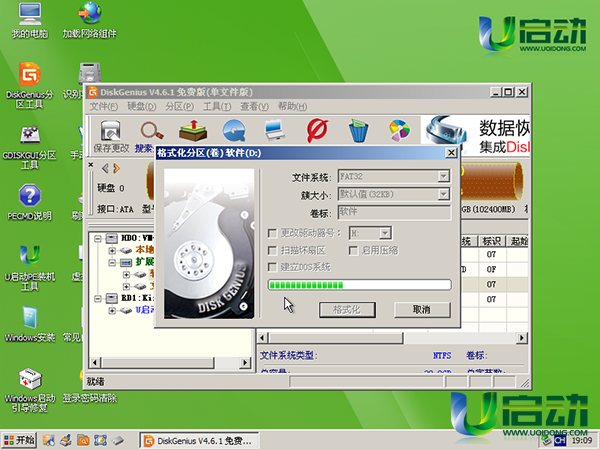Toggle 扫描坏扇区 checkbox

click(x=272, y=250)
